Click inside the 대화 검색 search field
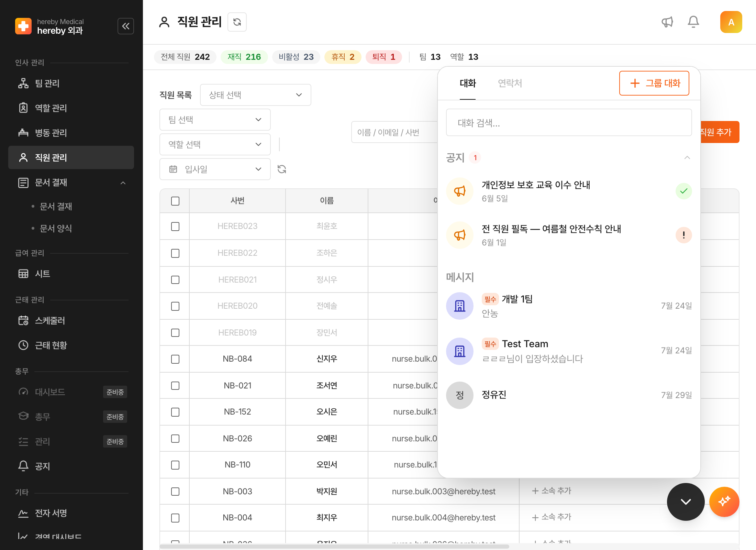The height and width of the screenshot is (550, 756). click(x=569, y=123)
